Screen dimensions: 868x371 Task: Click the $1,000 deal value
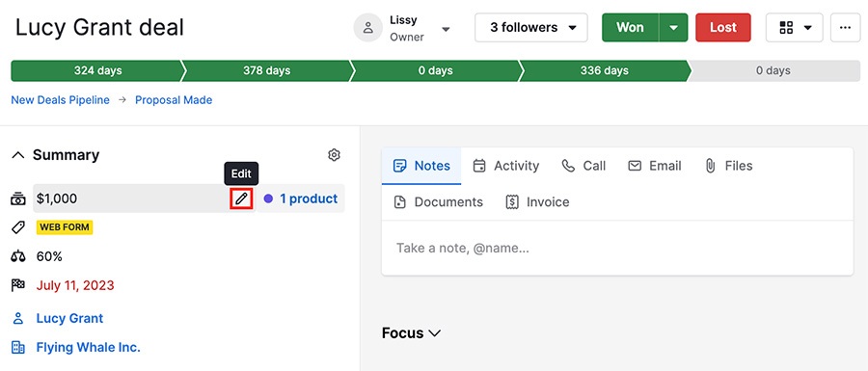[x=57, y=199]
